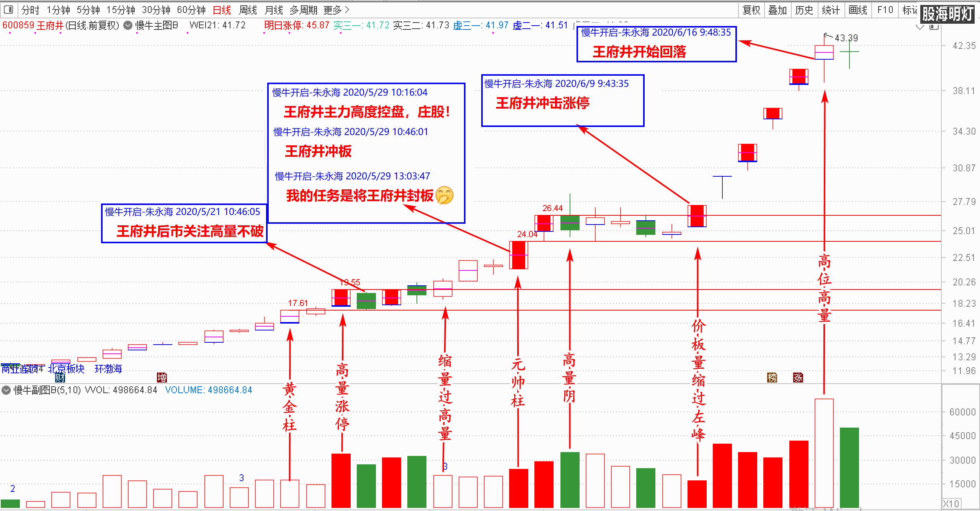The image size is (980, 511).
Task: Toggle the panel layout icon beside 分时
Action: [x=8, y=10]
